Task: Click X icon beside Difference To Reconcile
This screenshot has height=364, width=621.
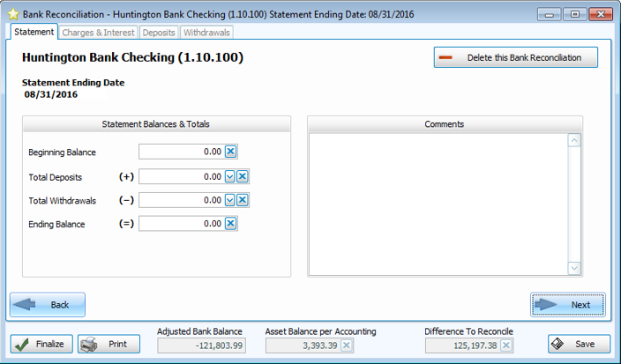Action: point(505,345)
